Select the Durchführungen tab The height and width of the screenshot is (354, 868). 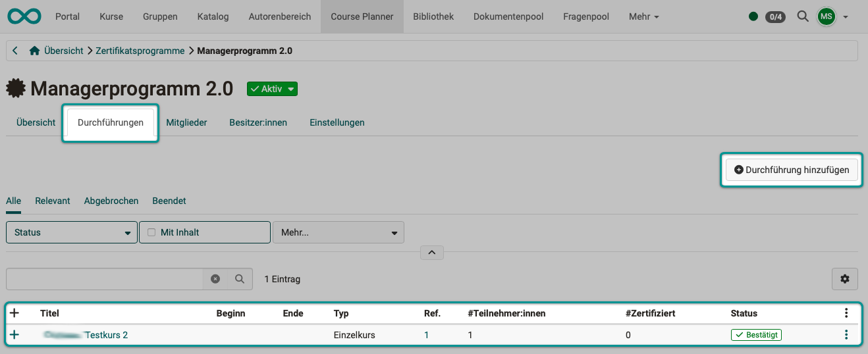coord(111,123)
